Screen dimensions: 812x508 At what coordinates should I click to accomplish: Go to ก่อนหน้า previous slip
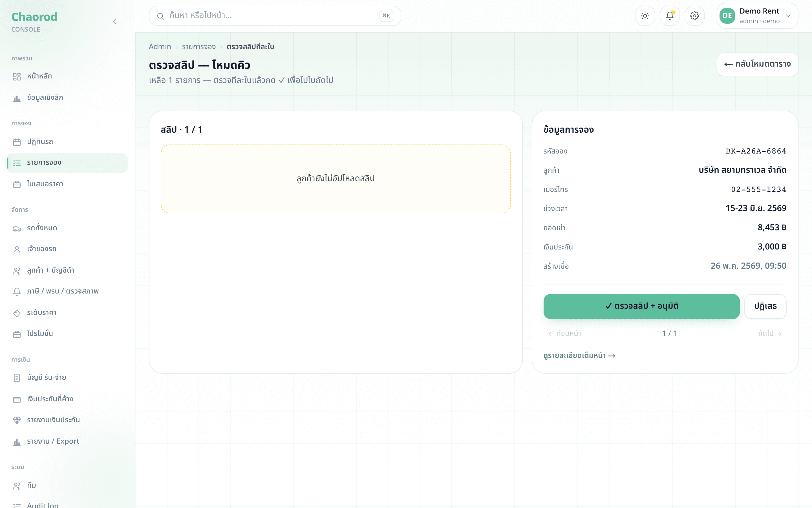[565, 334]
